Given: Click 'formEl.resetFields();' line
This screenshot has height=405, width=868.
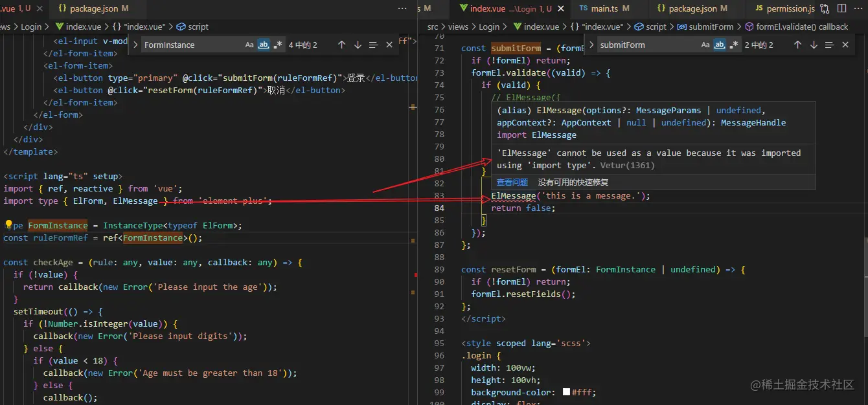Looking at the screenshot, I should 523,294.
